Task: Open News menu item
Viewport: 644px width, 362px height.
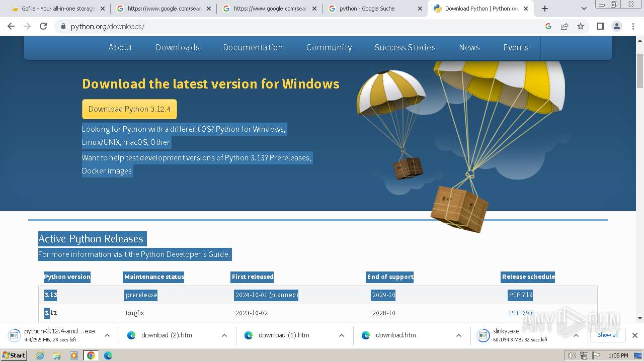Action: click(469, 47)
